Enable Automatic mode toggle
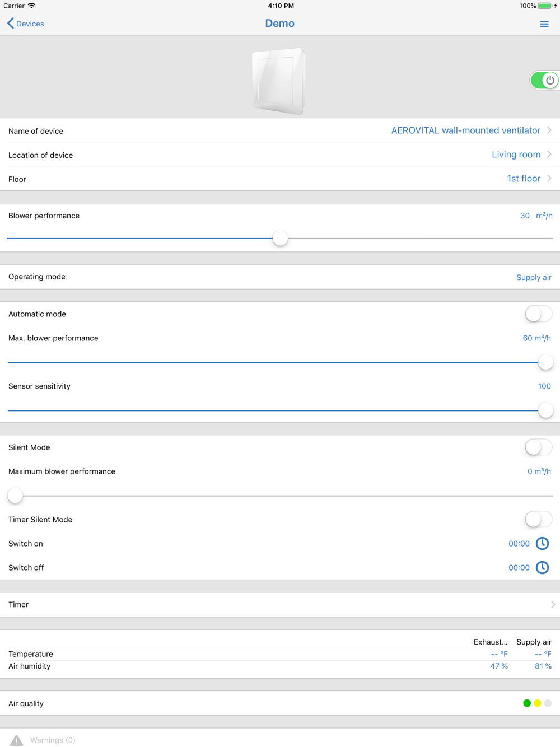Image resolution: width=560 pixels, height=747 pixels. pyautogui.click(x=538, y=314)
